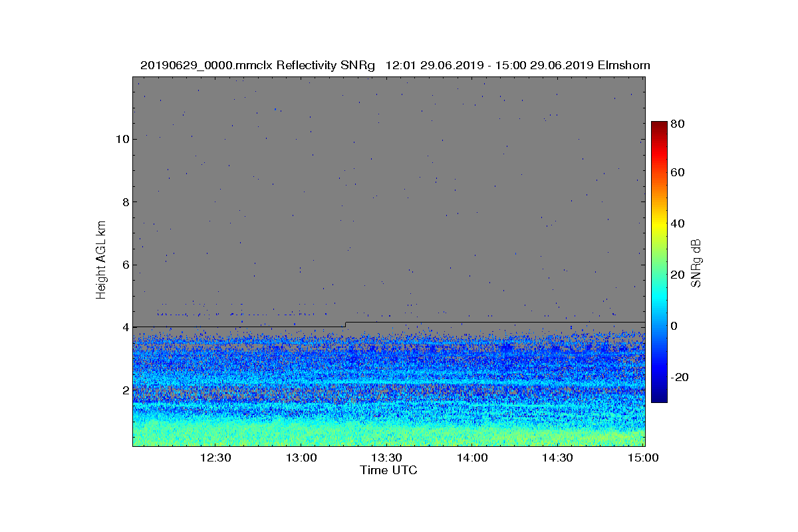Click the 'SNRg dB' colorbar label
Image resolution: width=798 pixels, height=532 pixels.
[697, 263]
